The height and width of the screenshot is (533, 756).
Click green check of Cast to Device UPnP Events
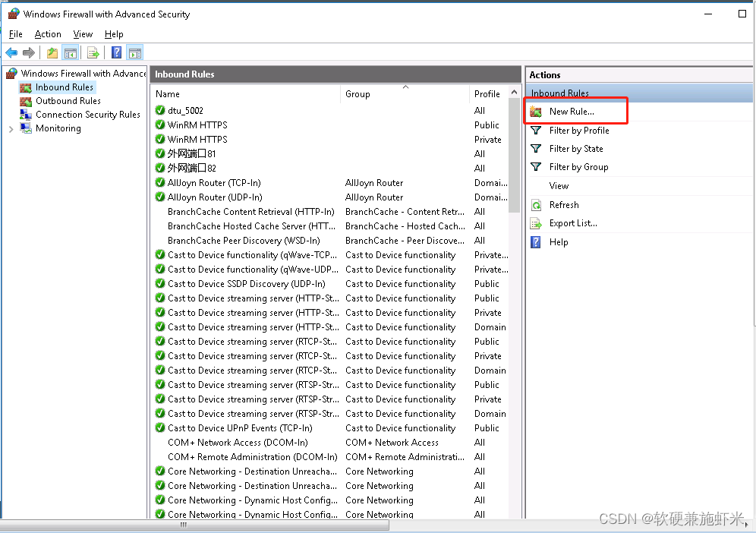[160, 428]
